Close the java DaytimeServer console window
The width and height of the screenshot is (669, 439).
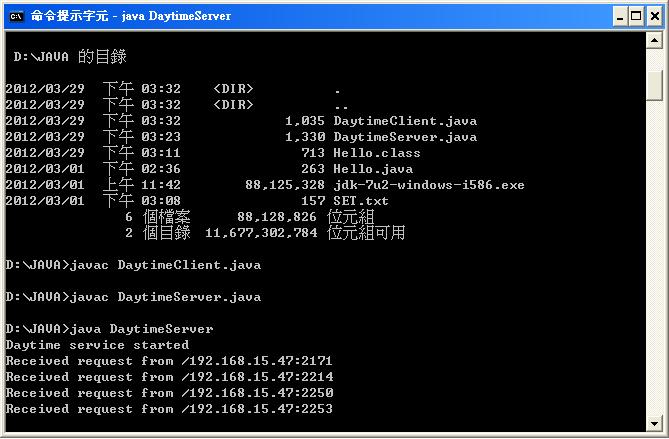pos(655,16)
